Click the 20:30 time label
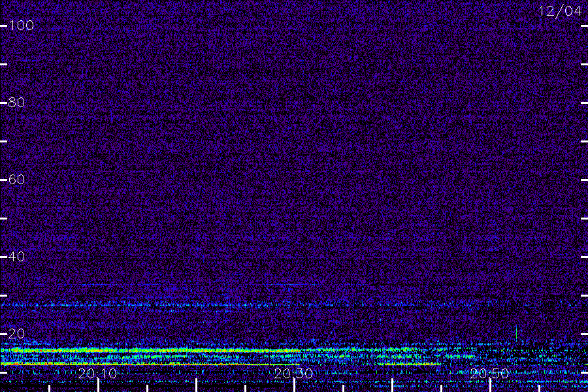588x392 pixels. (x=293, y=373)
